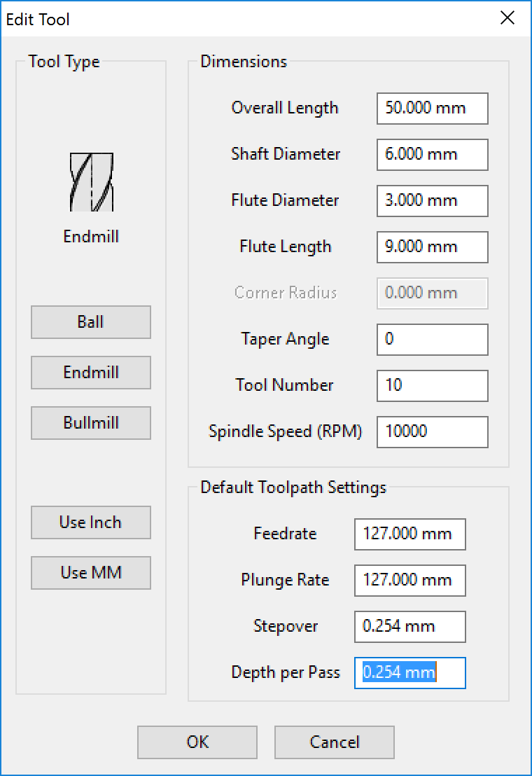Image resolution: width=532 pixels, height=776 pixels.
Task: Close the Edit Tool dialog
Action: point(507,18)
